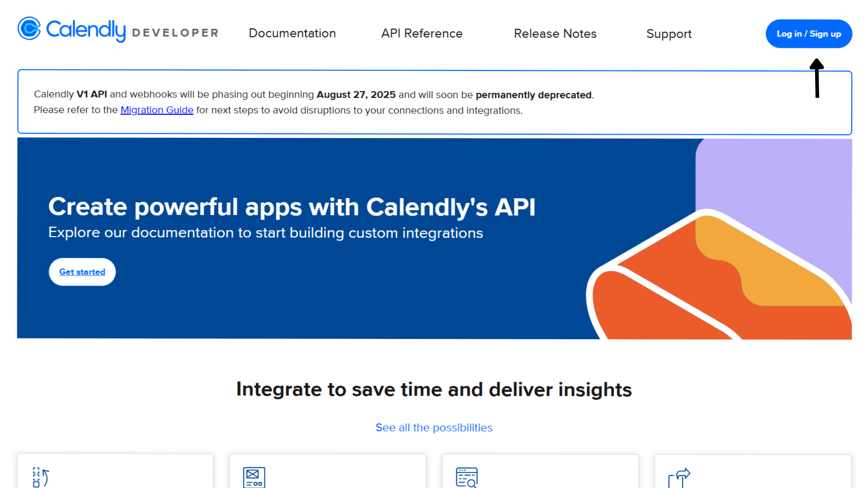This screenshot has height=488, width=868.
Task: Click the DEVELOPER label beside logo
Action: pos(175,33)
